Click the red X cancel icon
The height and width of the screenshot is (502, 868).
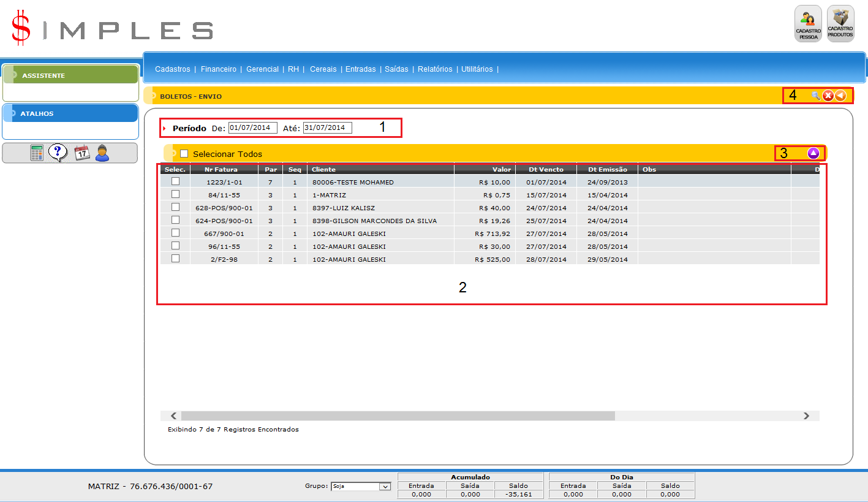(x=828, y=96)
